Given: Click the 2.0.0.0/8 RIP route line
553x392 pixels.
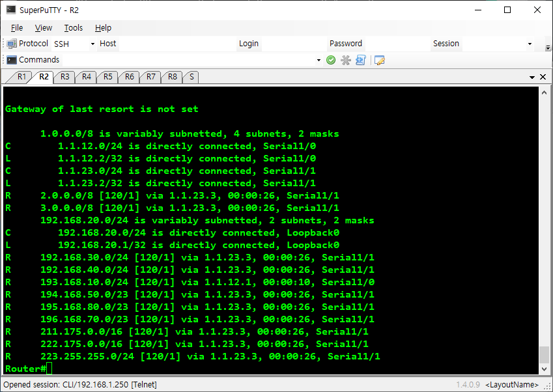Looking at the screenshot, I should click(x=172, y=195).
